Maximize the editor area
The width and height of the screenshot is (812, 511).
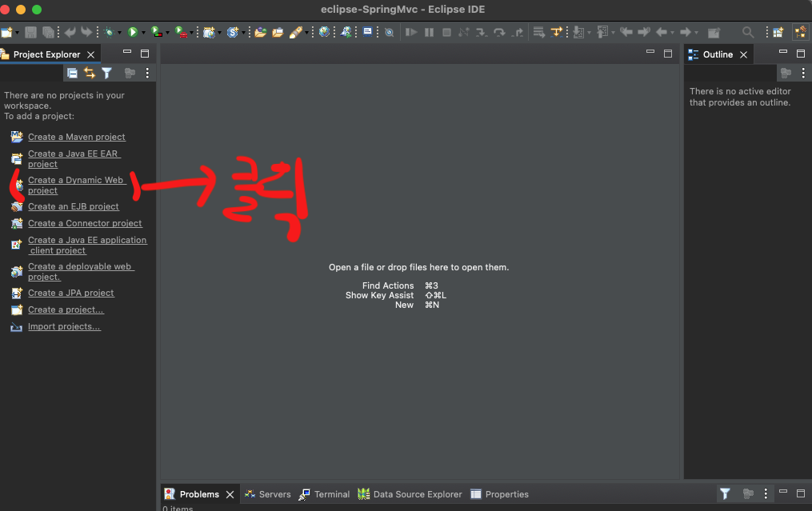(668, 54)
